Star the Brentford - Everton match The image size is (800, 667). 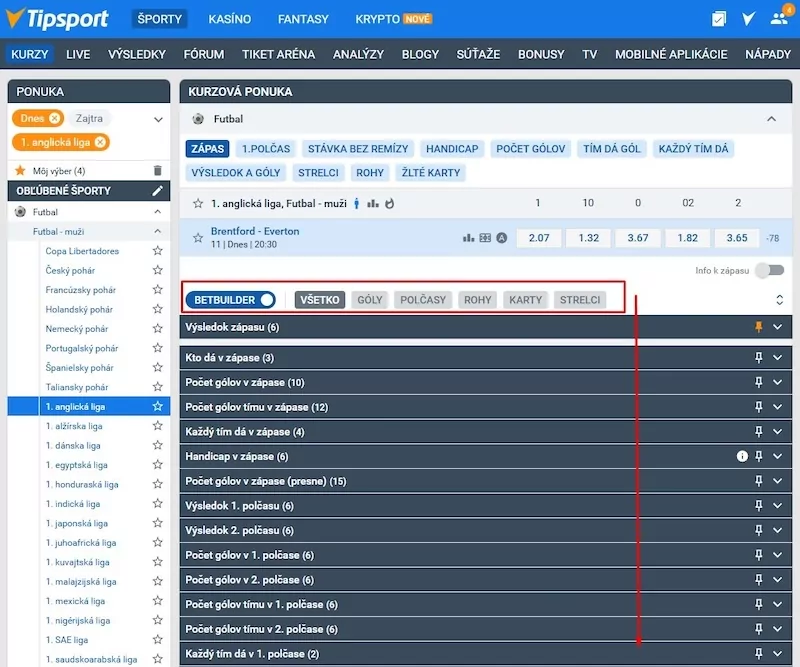198,238
